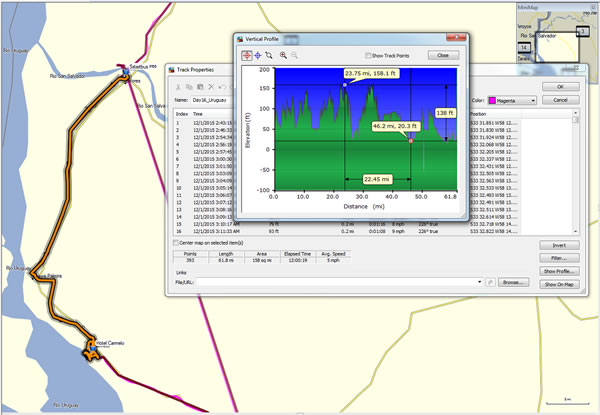The image size is (600, 415).
Task: Click the track list scroll down arrow
Action: click(x=575, y=232)
